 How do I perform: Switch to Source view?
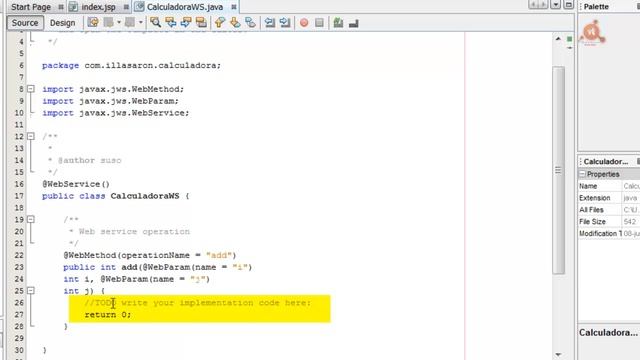[24, 23]
